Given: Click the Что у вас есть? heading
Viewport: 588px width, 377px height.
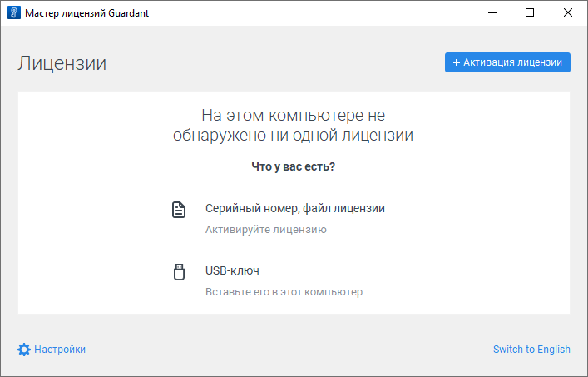Looking at the screenshot, I should click(x=294, y=166).
